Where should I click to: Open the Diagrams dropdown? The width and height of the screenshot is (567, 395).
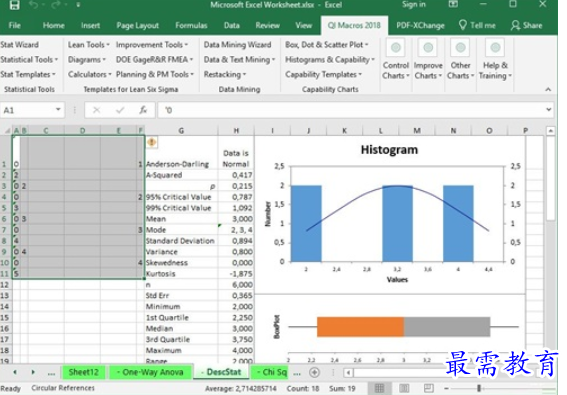(x=87, y=59)
